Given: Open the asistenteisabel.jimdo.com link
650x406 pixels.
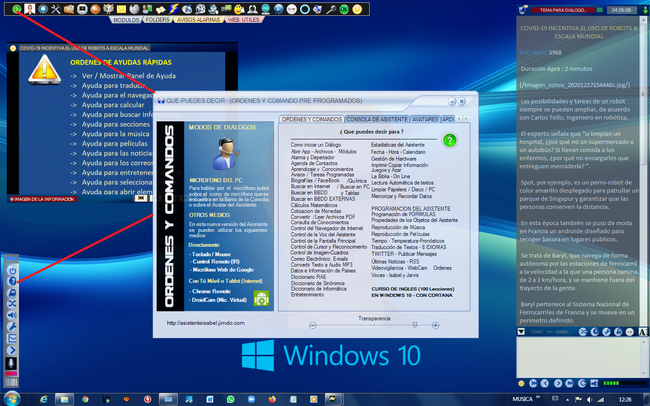Looking at the screenshot, I should tap(206, 323).
